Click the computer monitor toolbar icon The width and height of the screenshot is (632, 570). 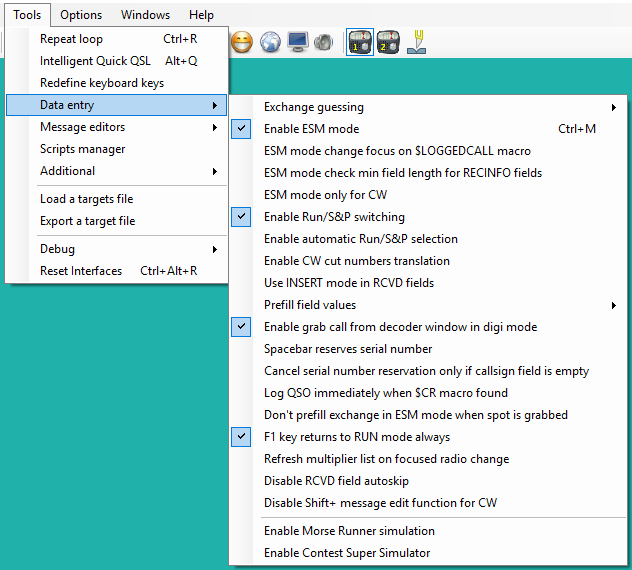click(x=298, y=42)
